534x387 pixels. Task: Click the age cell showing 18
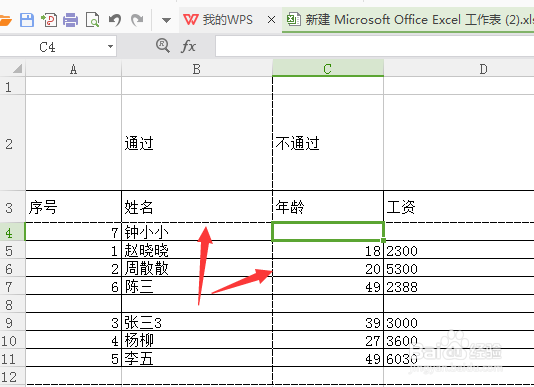(x=328, y=250)
